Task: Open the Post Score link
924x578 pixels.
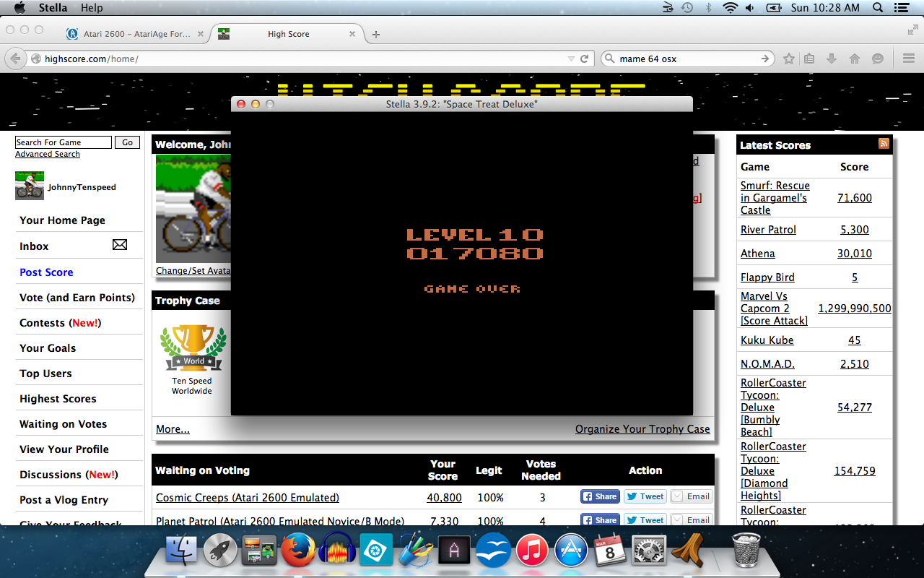Action: point(46,272)
